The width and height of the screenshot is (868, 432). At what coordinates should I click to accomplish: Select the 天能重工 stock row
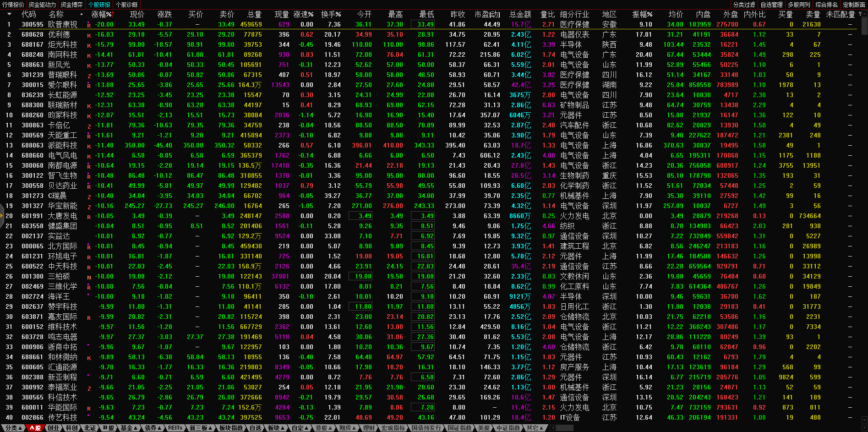(63, 136)
